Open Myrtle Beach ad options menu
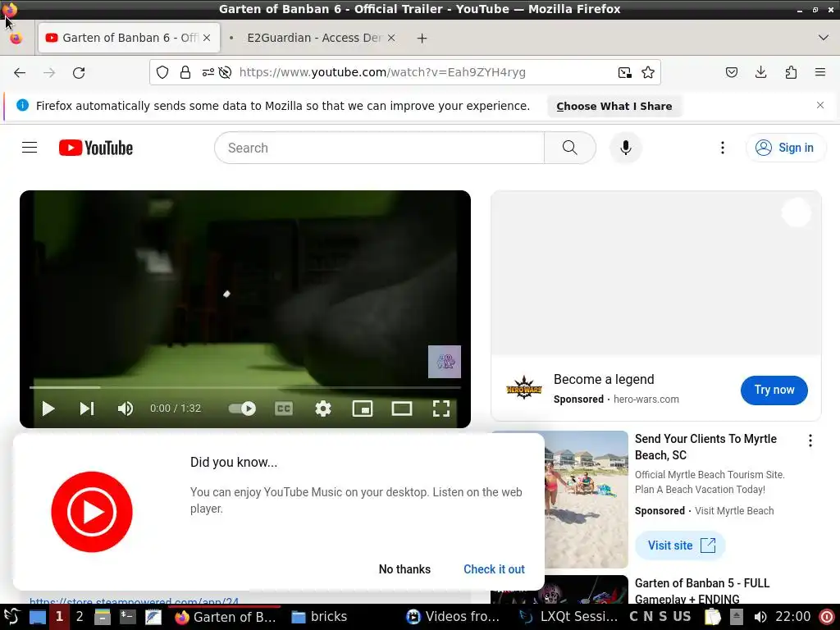The height and width of the screenshot is (630, 840). click(810, 441)
